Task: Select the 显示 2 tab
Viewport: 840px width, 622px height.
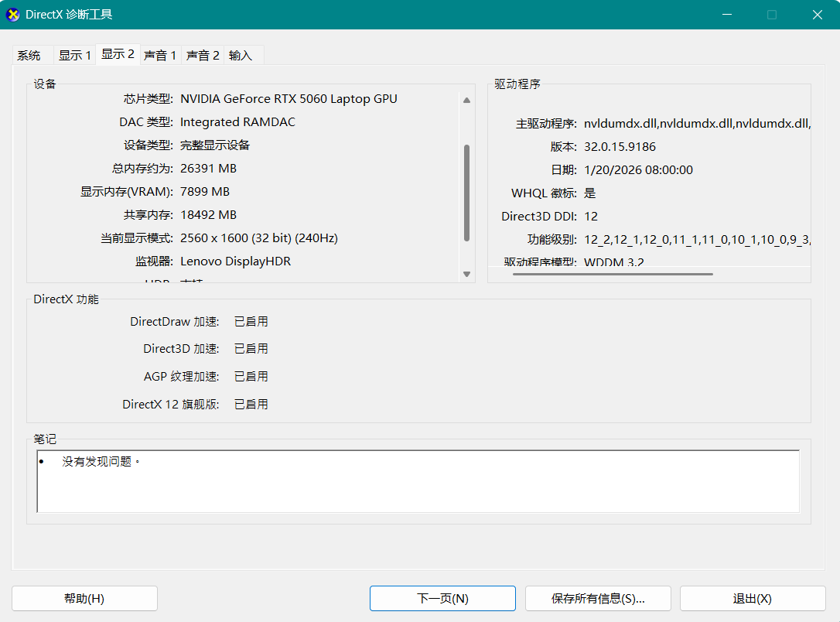Action: click(118, 54)
